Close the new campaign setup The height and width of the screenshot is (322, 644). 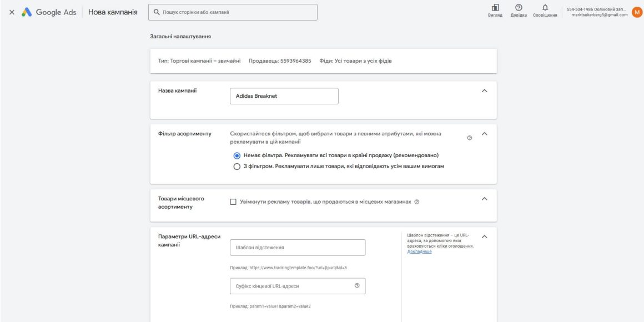(12, 12)
